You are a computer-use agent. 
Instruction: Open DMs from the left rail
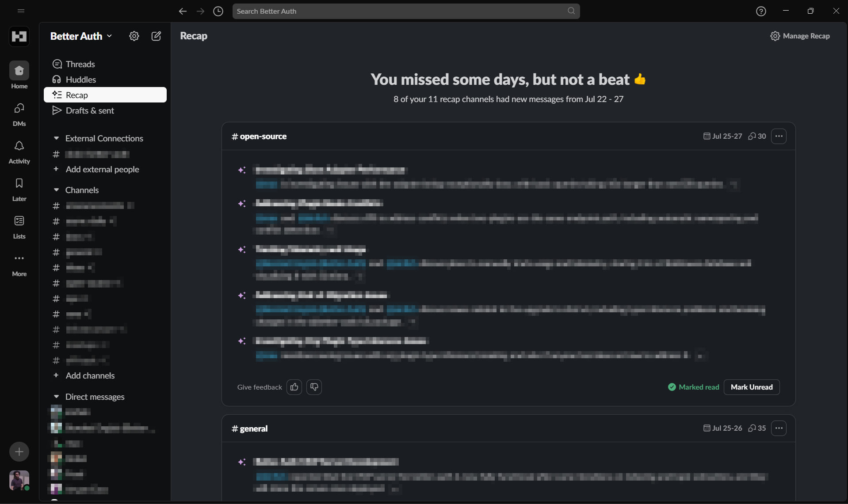19,114
